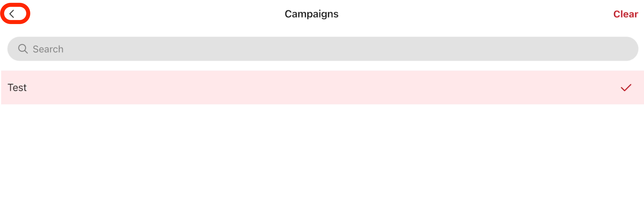Return to the previous screen via the chevron
644x209 pixels.
(x=12, y=14)
